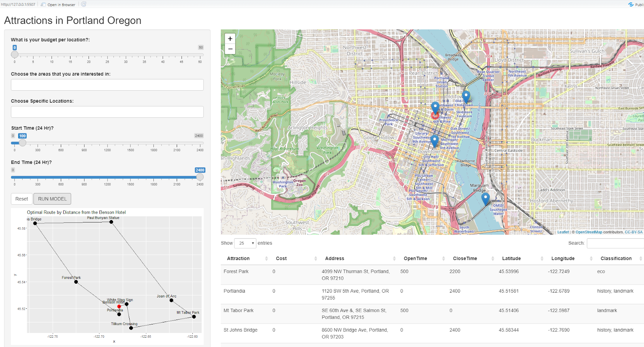Click Open in Browser
644x347 pixels.
pos(58,4)
